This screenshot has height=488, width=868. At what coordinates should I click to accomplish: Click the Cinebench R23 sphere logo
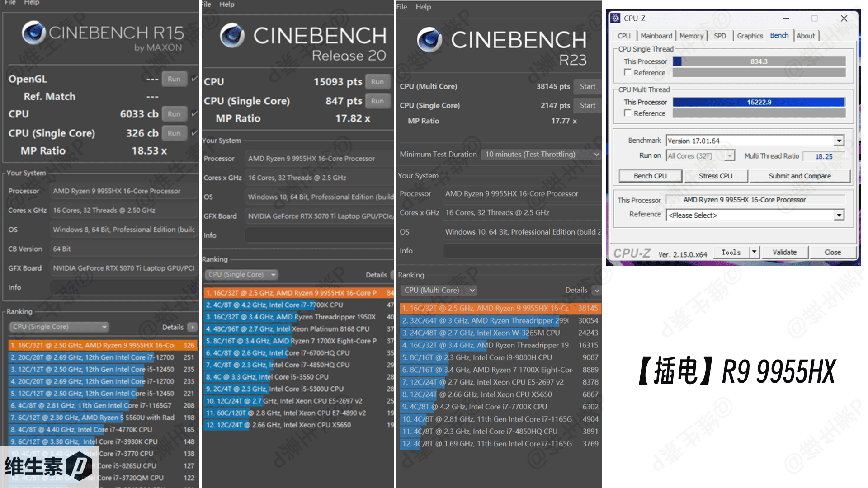[429, 39]
